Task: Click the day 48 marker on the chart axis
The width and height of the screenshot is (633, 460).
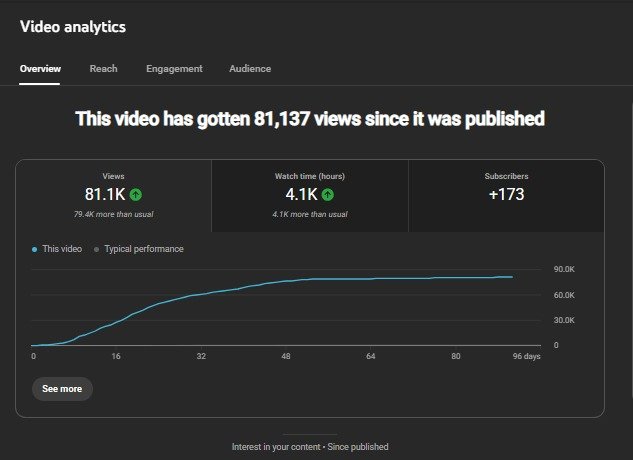Action: [x=286, y=356]
